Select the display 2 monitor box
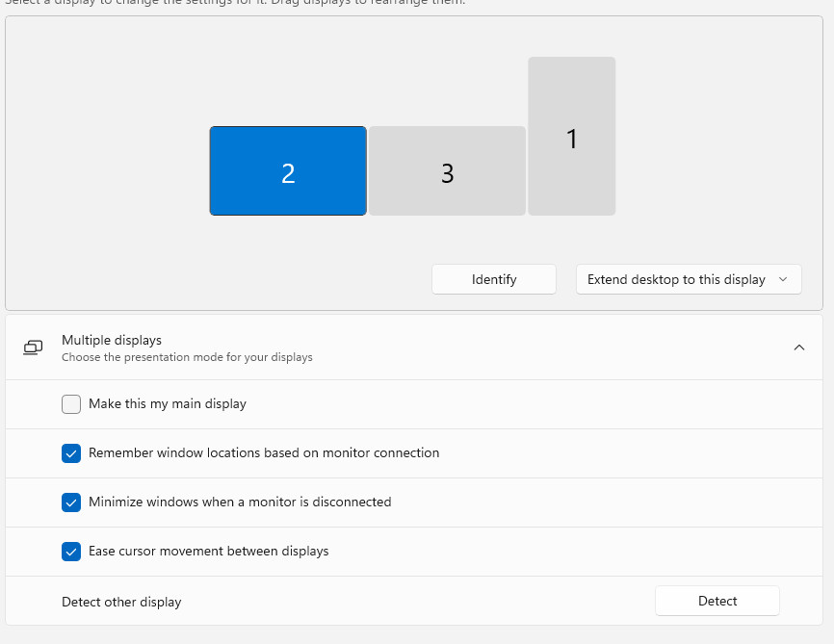 pyautogui.click(x=288, y=171)
